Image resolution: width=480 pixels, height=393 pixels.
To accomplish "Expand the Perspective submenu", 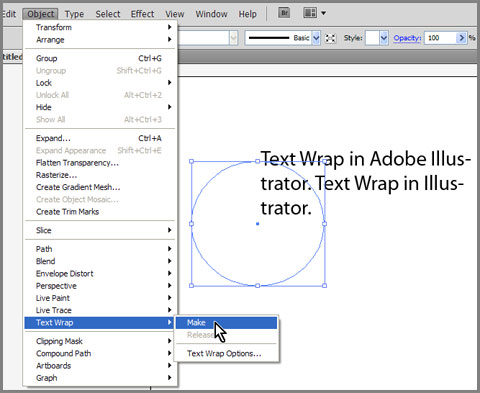I will [100, 286].
